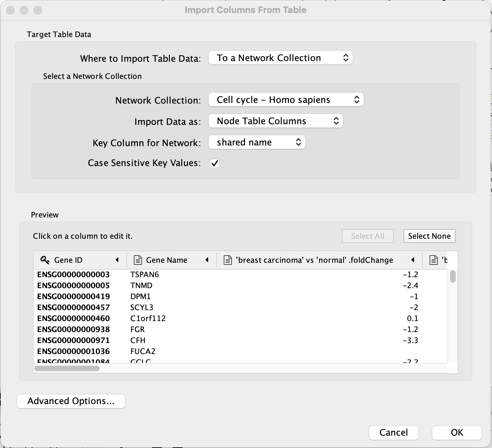The height and width of the screenshot is (448, 492).
Task: Click the partially visible last column document icon
Action: point(434,260)
